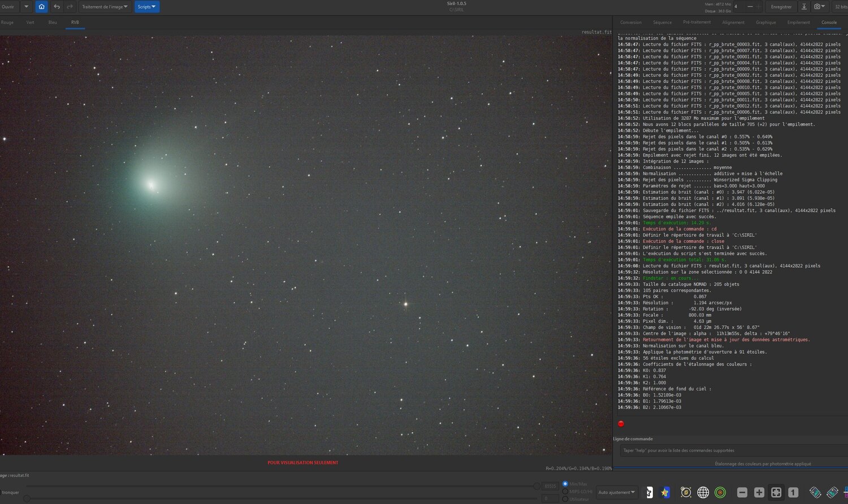Open the astrometry galaxy icon

tap(686, 493)
